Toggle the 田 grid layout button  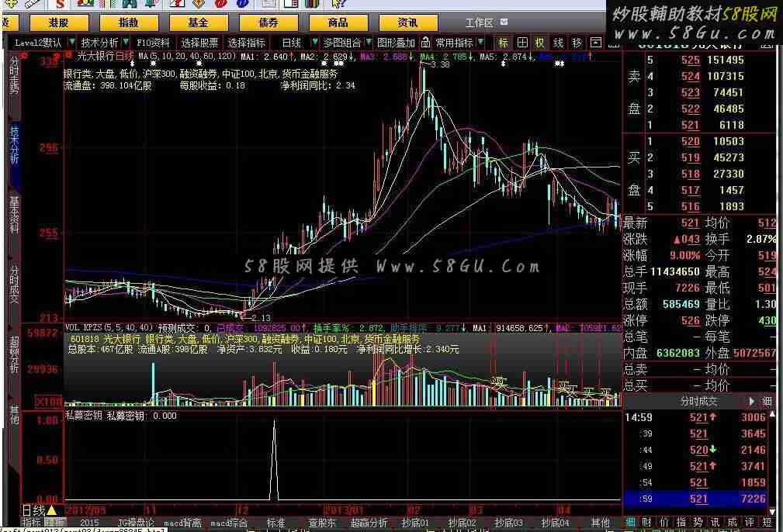521,43
